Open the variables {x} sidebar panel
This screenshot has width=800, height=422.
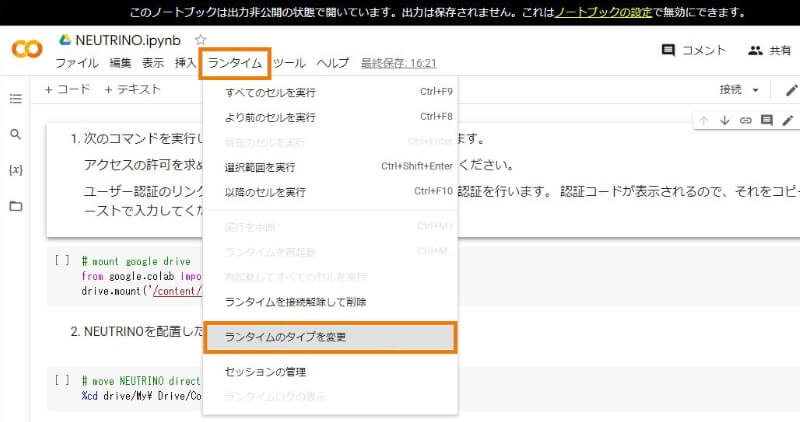tap(16, 170)
